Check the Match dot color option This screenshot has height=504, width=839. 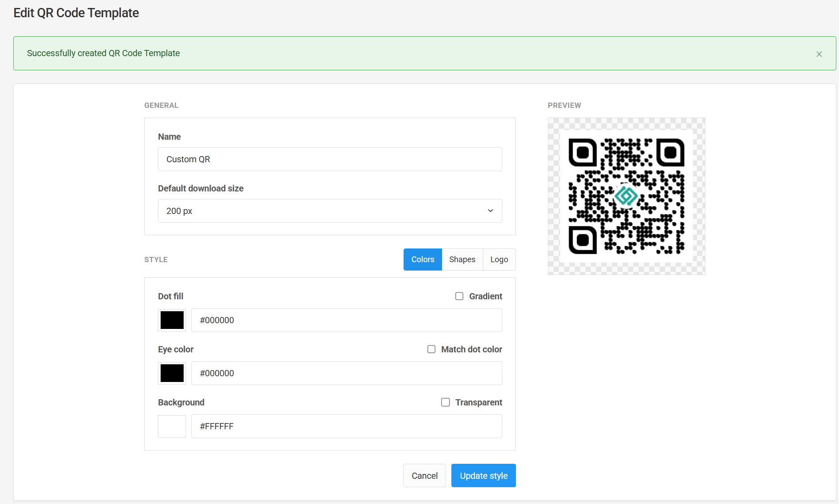pos(431,349)
